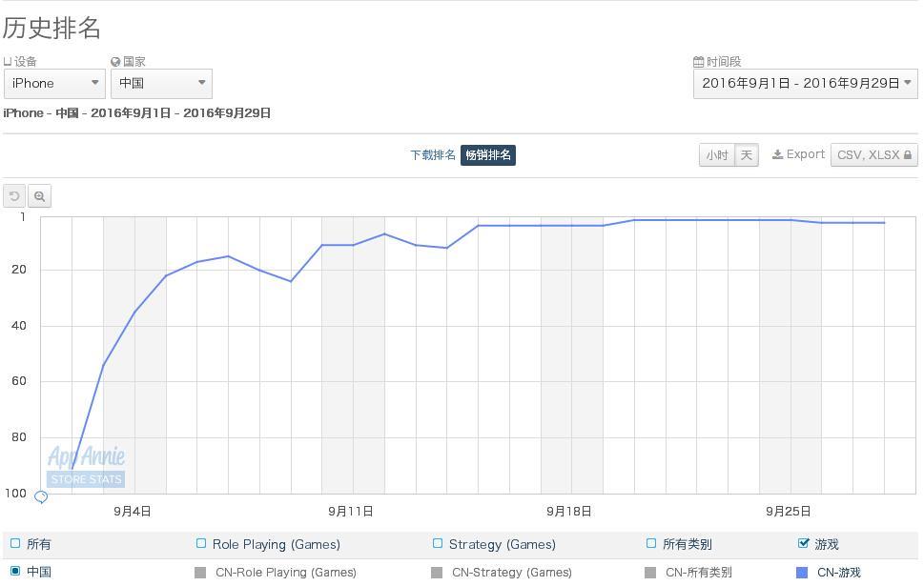Uncheck the 游戏 checkbox
This screenshot has height=586, width=924.
(x=803, y=543)
